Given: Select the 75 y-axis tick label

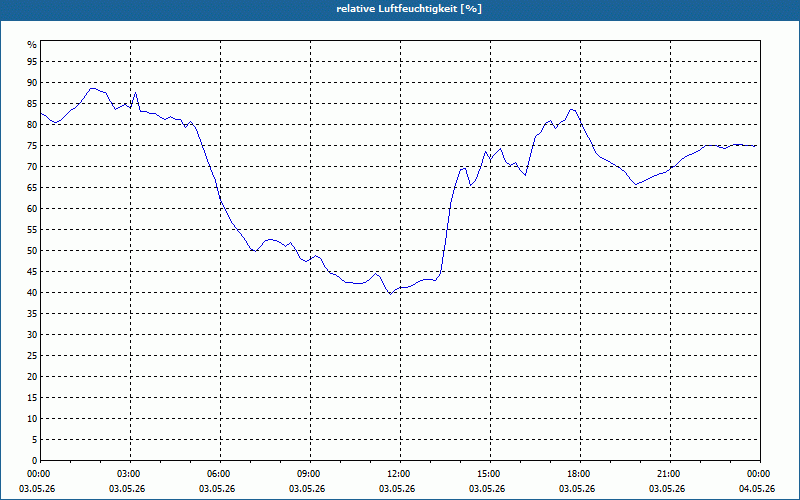Looking at the screenshot, I should point(32,145).
